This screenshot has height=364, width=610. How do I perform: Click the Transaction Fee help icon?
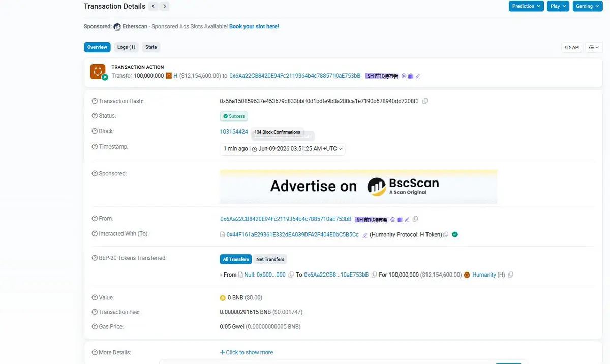[x=95, y=312]
